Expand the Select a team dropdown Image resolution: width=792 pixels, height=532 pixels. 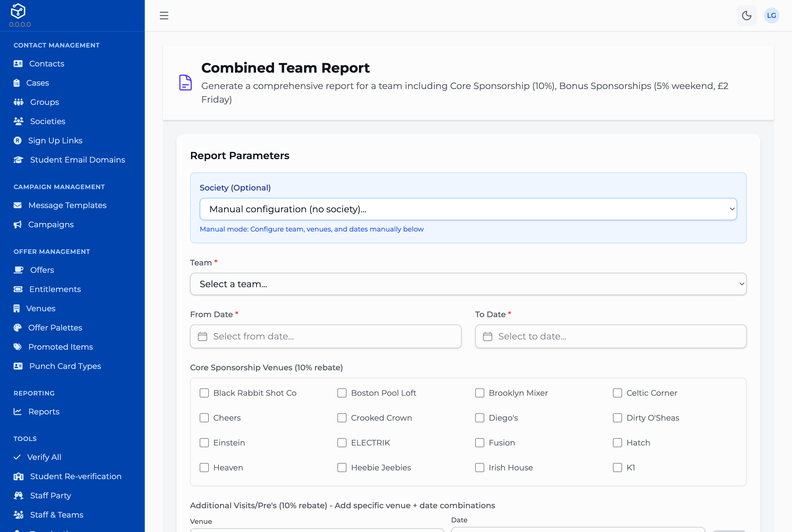click(468, 284)
